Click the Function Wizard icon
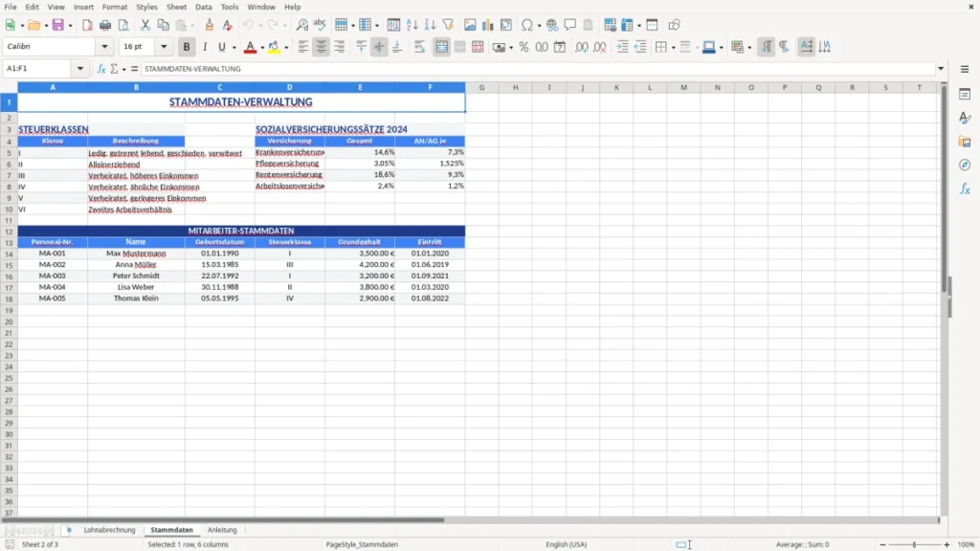 pyautogui.click(x=101, y=69)
